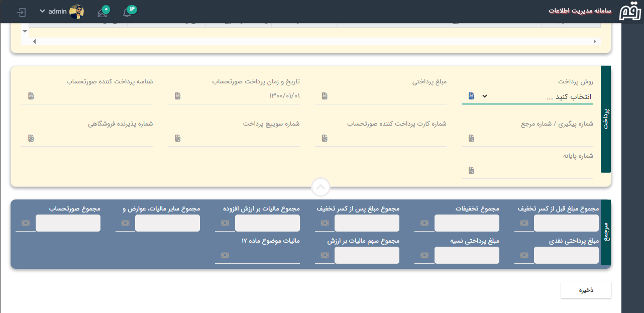Click paste icon beside شماره سوییچ پرداخت
The image size is (644, 313).
click(x=177, y=137)
